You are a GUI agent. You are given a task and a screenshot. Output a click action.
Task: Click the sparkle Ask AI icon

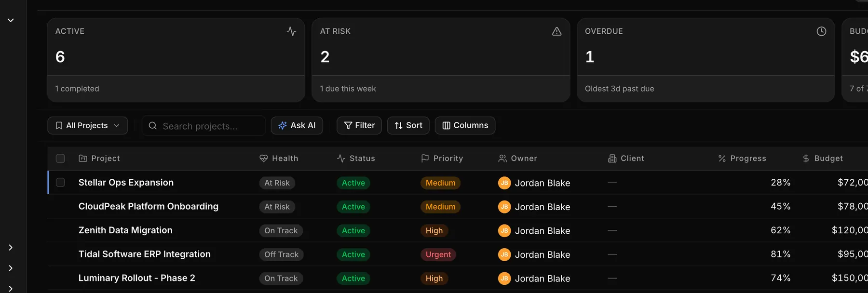pyautogui.click(x=283, y=125)
